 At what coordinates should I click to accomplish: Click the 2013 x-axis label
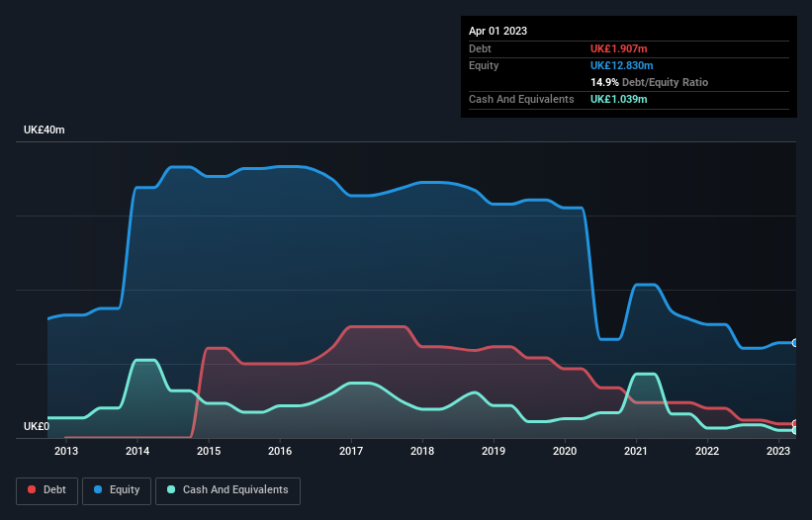coord(66,451)
